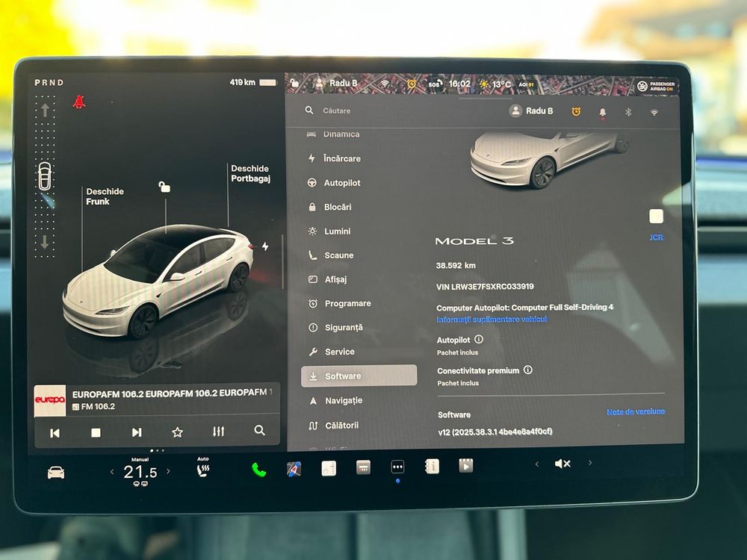Viewport: 747px width, 560px height.
Task: Tap the 13°C weather indicator
Action: pos(495,84)
